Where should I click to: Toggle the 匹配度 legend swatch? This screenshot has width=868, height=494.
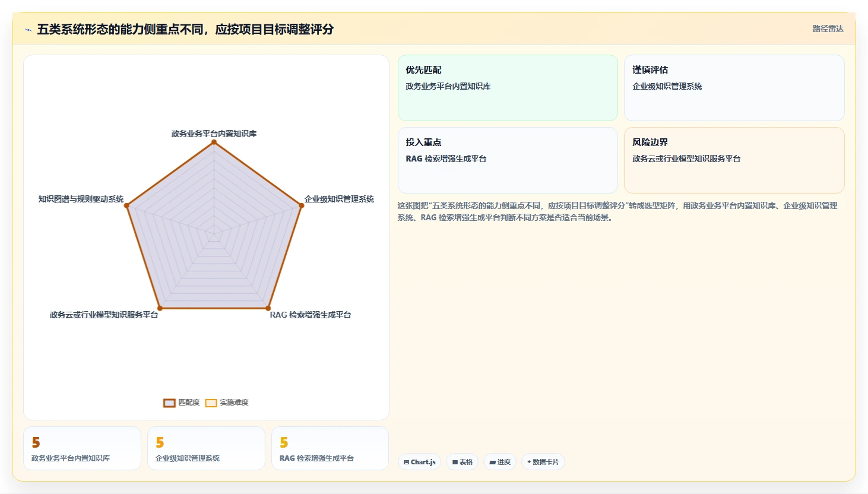[169, 403]
